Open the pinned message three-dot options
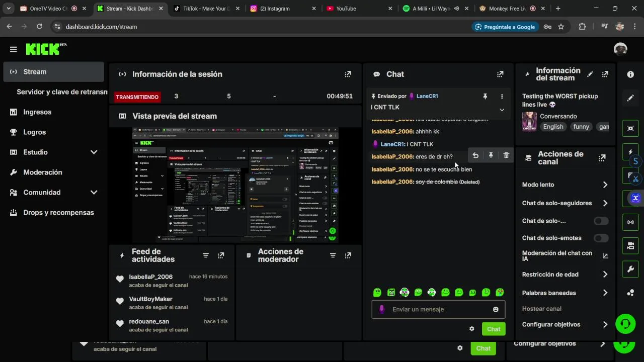644x362 pixels. tap(502, 97)
